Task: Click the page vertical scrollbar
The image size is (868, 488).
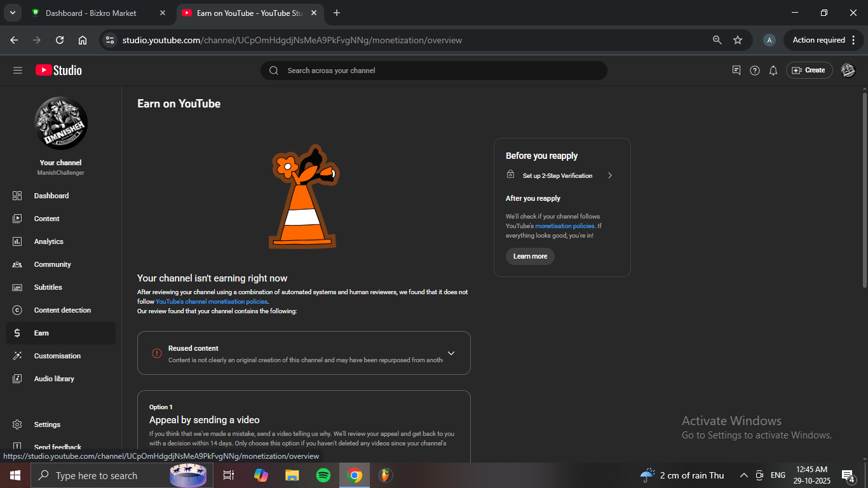Action: click(864, 191)
